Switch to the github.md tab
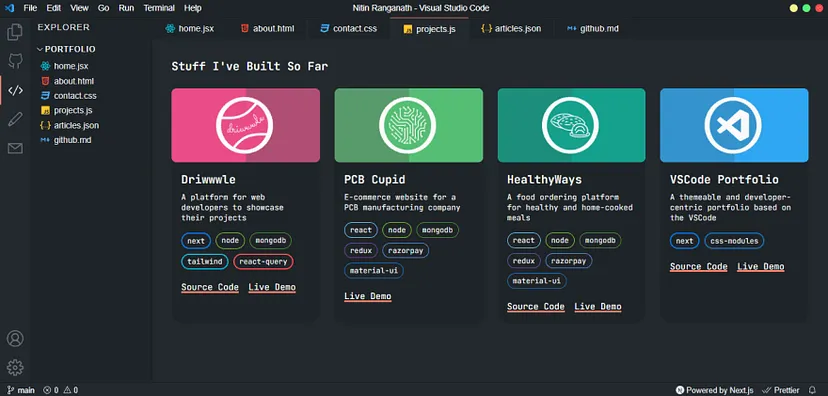Image resolution: width=828 pixels, height=396 pixels. click(x=593, y=29)
